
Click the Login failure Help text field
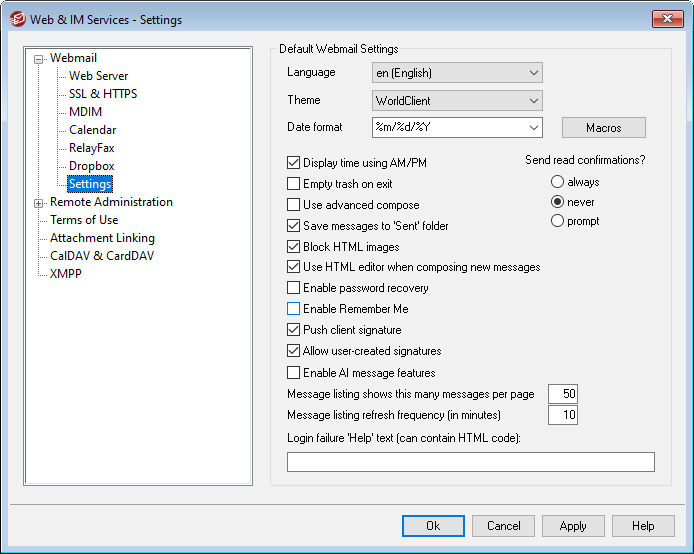tap(470, 462)
